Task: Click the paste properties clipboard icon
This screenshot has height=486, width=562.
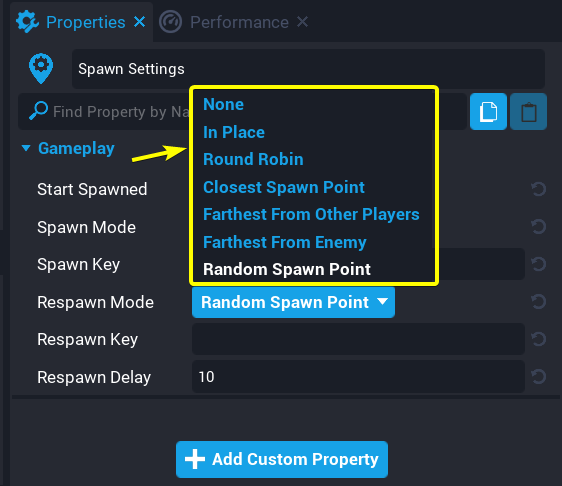Action: 528,111
